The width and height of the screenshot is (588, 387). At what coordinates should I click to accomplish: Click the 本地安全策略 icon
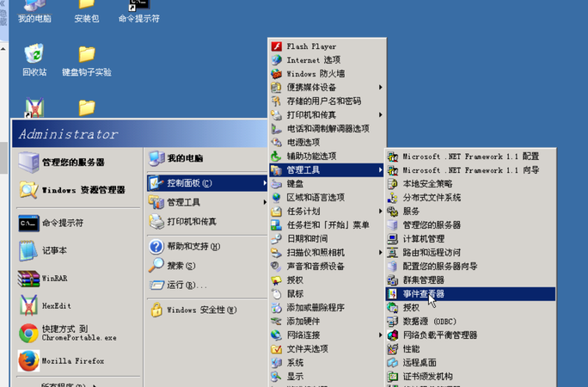click(392, 184)
